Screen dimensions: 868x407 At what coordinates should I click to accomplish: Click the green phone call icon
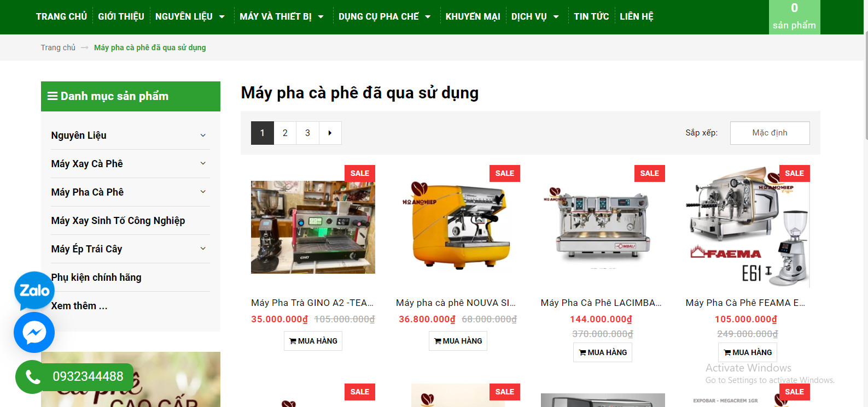32,377
